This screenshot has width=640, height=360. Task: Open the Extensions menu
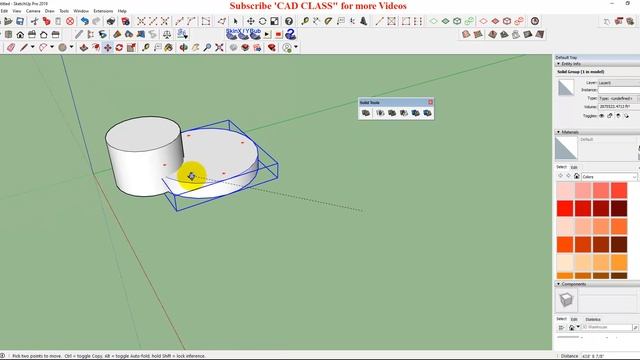(x=103, y=11)
